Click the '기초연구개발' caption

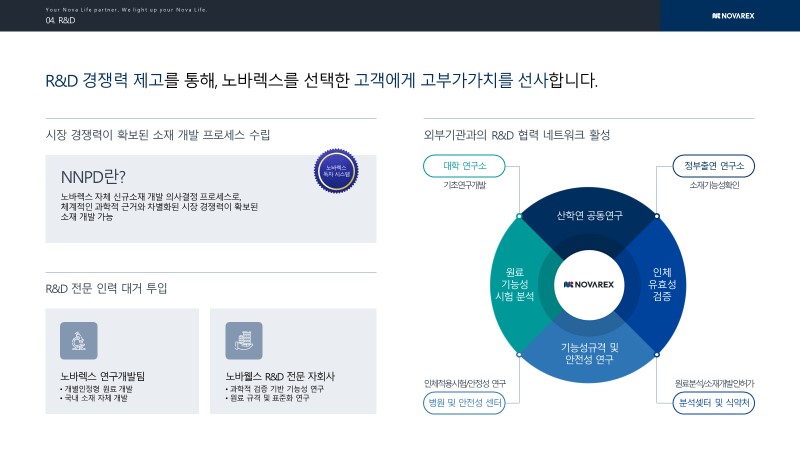coord(464,185)
